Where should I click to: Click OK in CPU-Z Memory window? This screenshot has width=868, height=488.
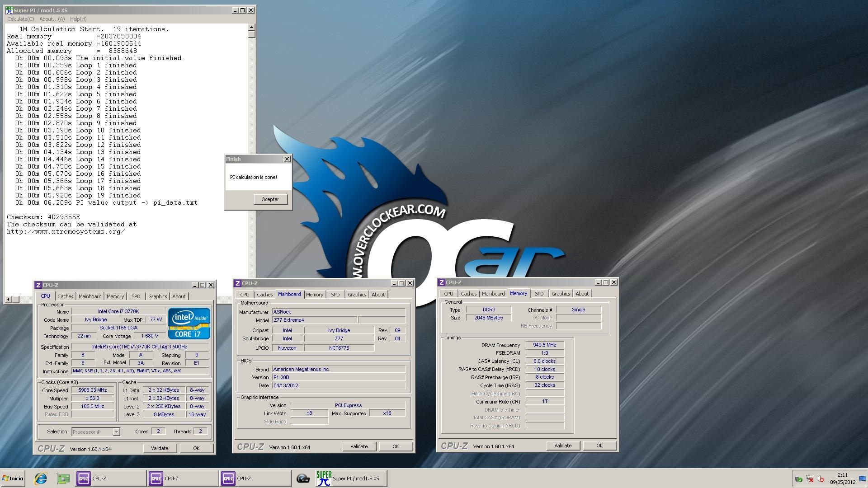pyautogui.click(x=599, y=446)
